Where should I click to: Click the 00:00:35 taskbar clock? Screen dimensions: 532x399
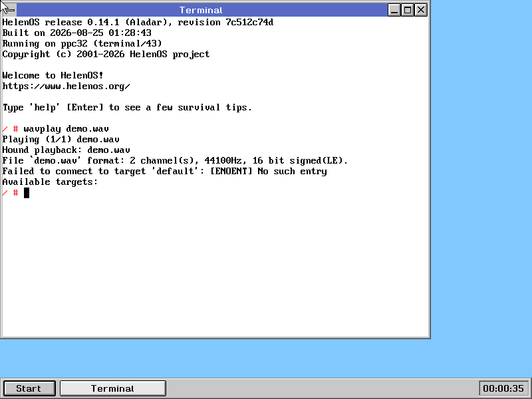coord(503,388)
